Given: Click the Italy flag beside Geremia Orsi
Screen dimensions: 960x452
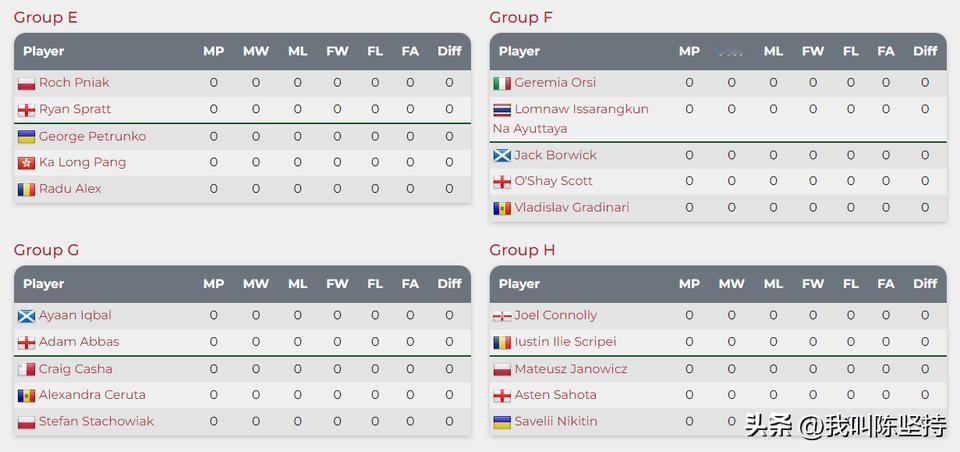Looking at the screenshot, I should (502, 84).
